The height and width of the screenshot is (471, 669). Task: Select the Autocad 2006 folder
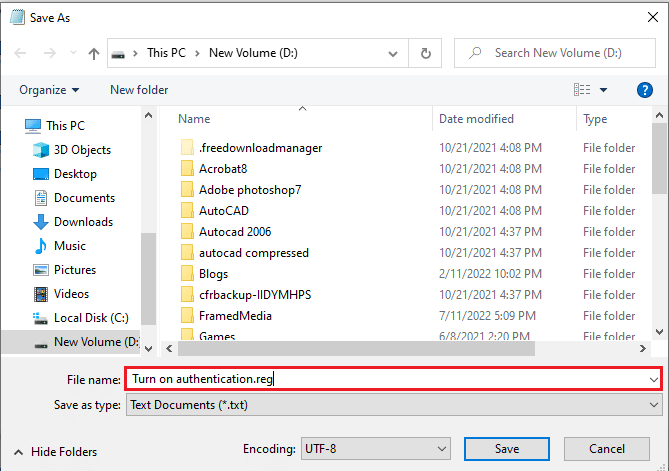[235, 232]
